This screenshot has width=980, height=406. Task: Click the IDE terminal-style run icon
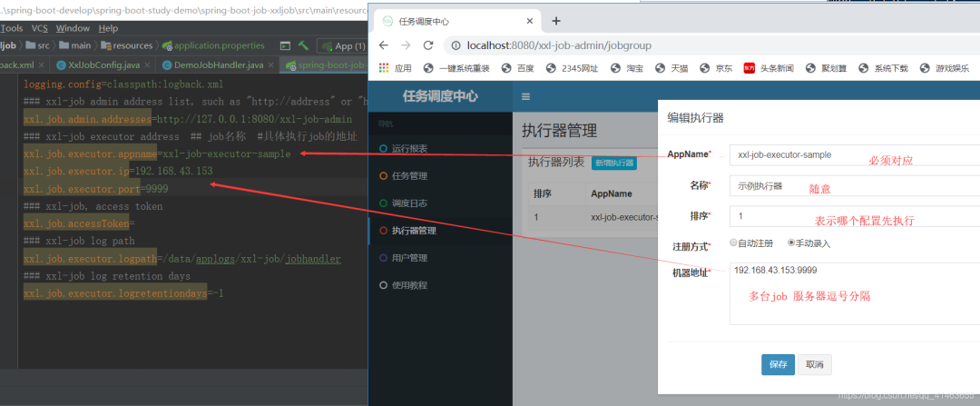click(x=285, y=45)
